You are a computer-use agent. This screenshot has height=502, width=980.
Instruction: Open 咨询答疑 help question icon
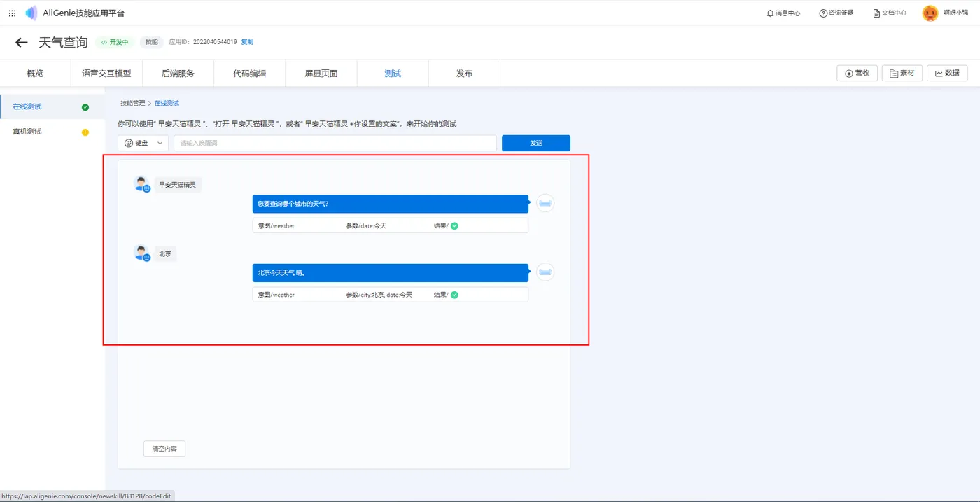[836, 13]
